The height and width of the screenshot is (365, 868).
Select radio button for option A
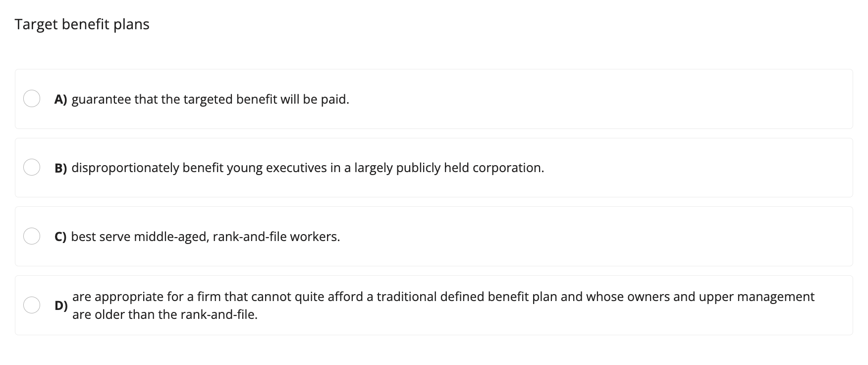pyautogui.click(x=32, y=99)
